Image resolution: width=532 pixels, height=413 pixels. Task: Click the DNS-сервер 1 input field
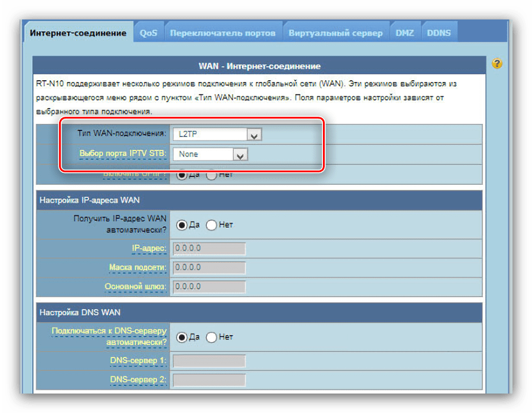tap(209, 360)
